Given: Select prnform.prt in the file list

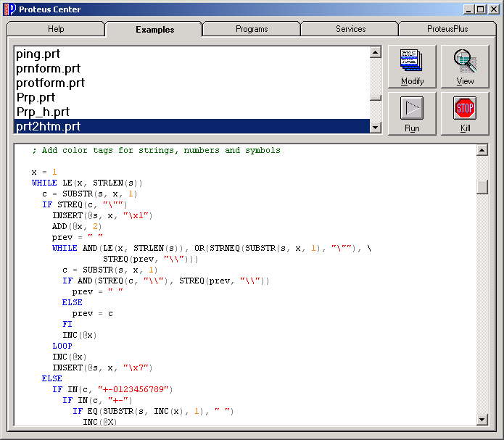Looking at the screenshot, I should [192, 68].
